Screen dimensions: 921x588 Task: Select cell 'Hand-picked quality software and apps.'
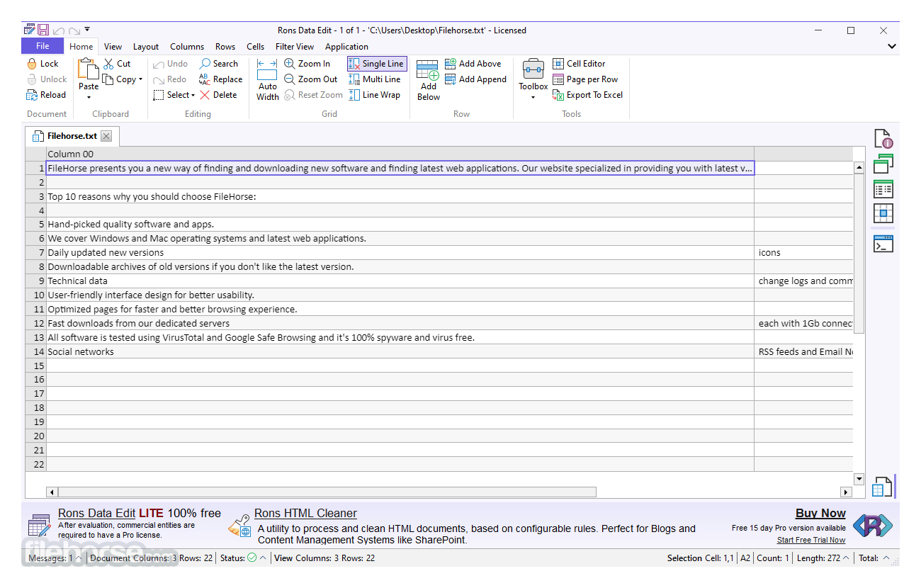pos(400,225)
